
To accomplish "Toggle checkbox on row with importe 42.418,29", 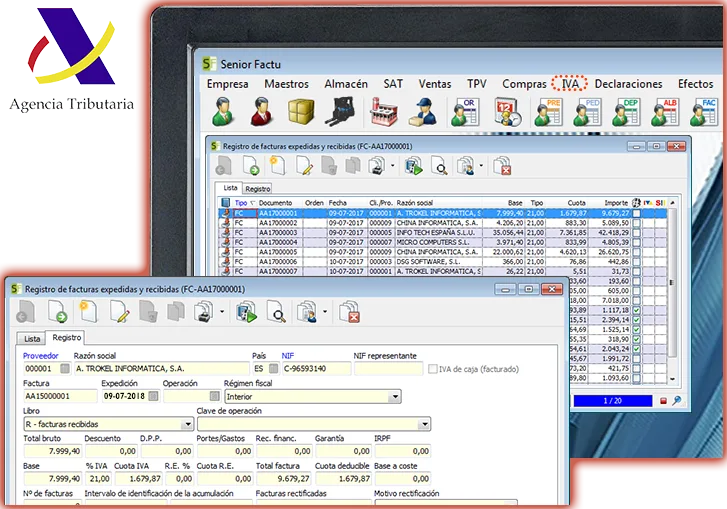I will (637, 233).
